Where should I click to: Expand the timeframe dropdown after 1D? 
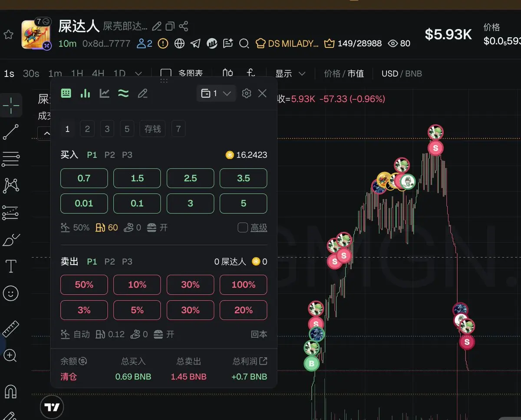coord(138,73)
